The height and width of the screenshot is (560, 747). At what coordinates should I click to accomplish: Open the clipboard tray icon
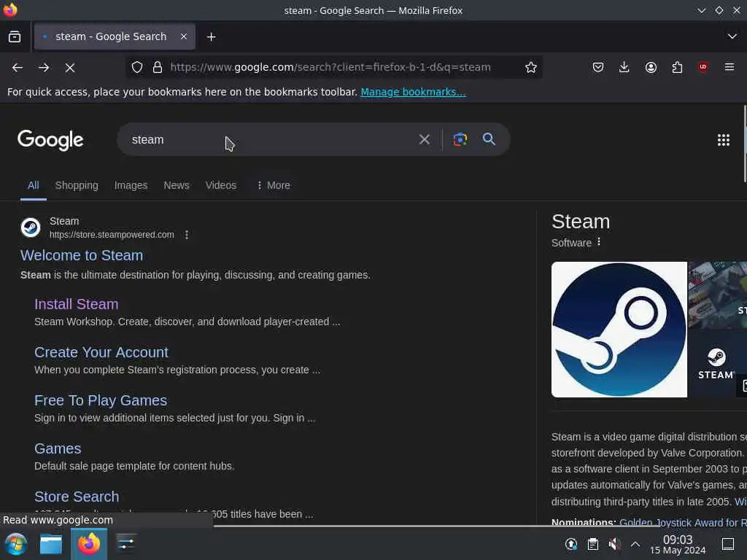click(x=592, y=544)
